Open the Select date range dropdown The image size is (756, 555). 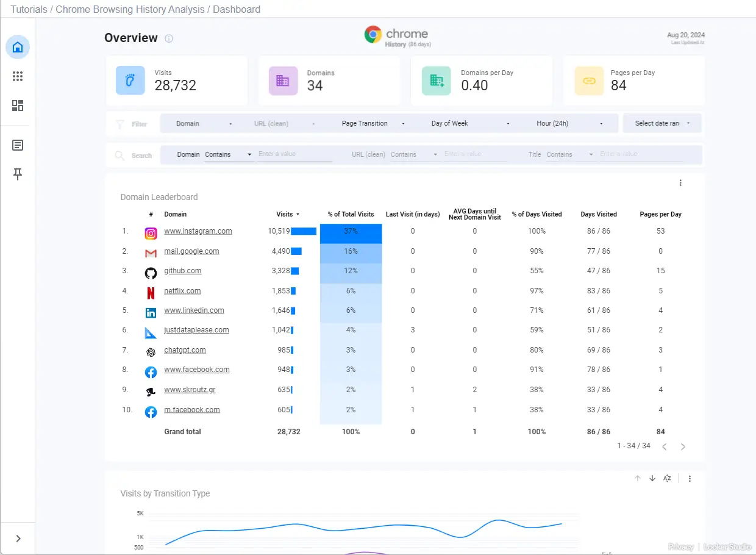tap(662, 123)
